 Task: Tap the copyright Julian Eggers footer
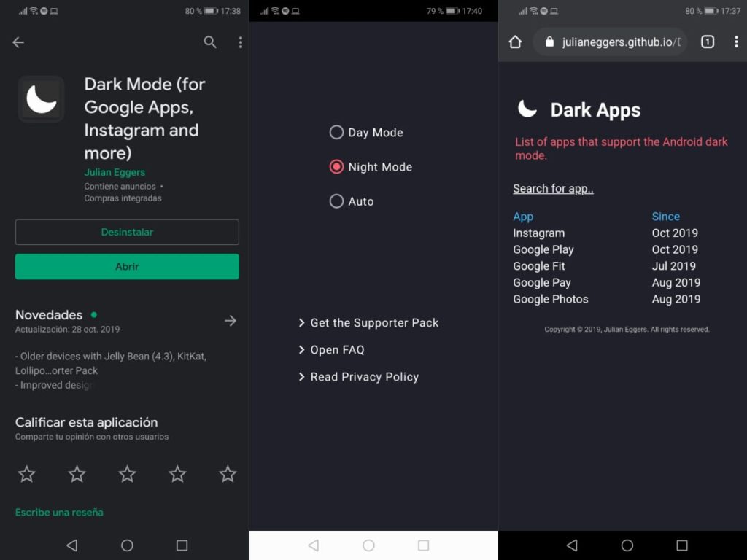(627, 329)
